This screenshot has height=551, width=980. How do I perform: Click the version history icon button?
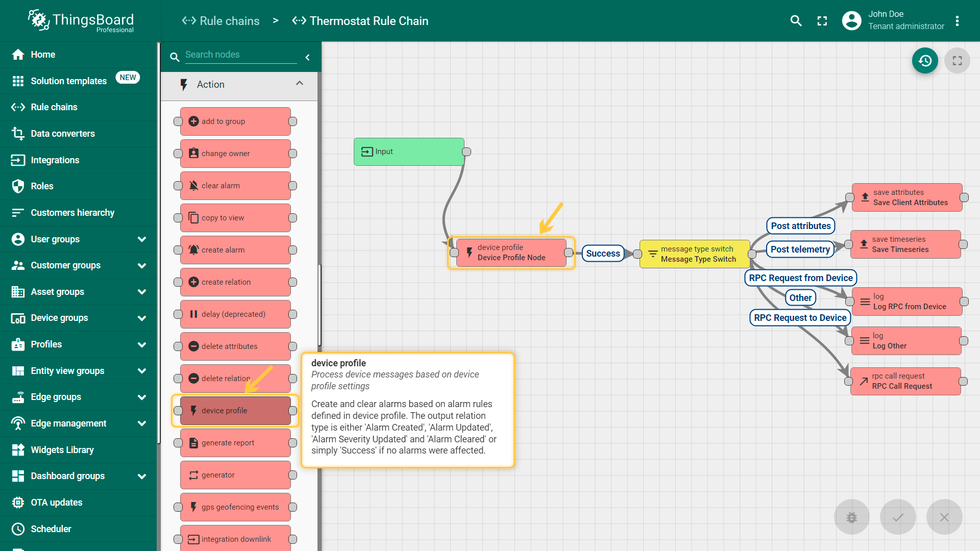click(x=925, y=61)
